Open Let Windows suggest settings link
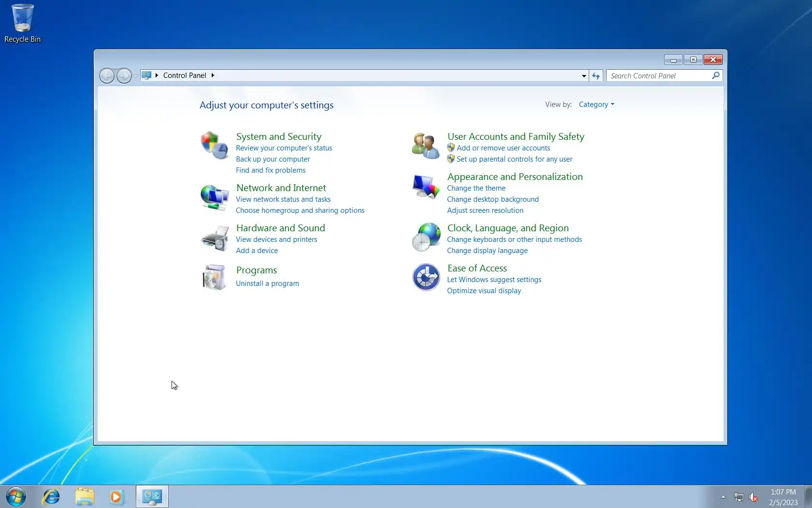 coord(494,280)
